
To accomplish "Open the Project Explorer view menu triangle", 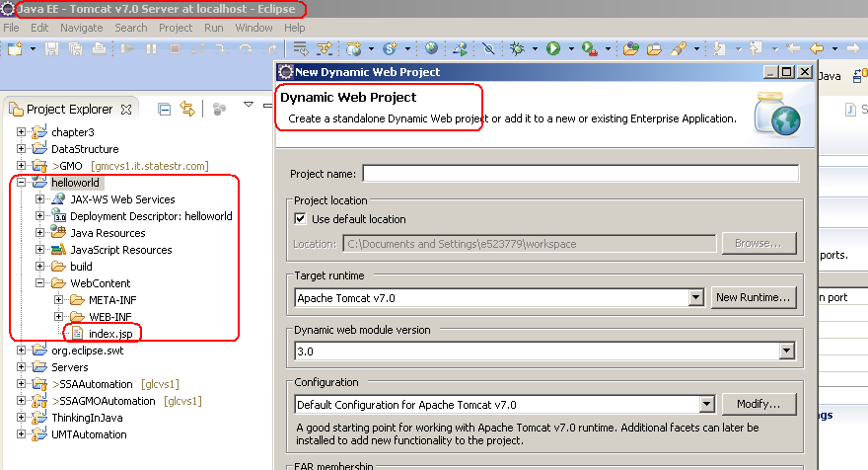I will (x=249, y=105).
